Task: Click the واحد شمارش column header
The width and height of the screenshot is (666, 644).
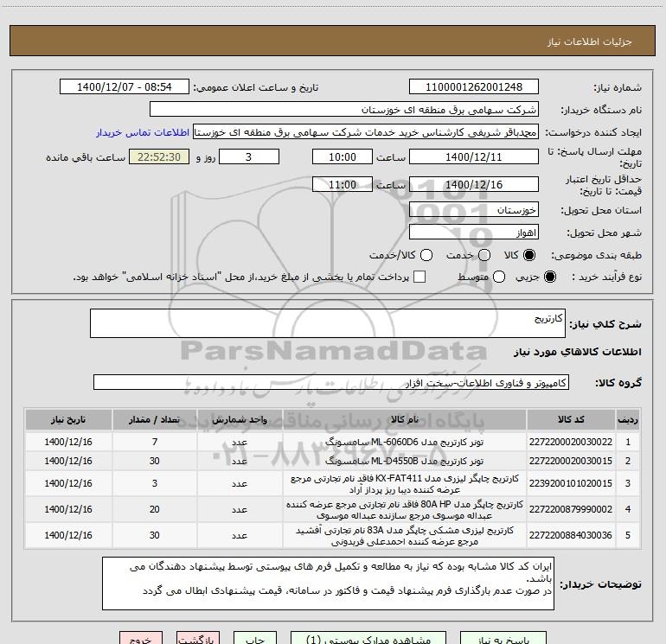Action: (240, 419)
